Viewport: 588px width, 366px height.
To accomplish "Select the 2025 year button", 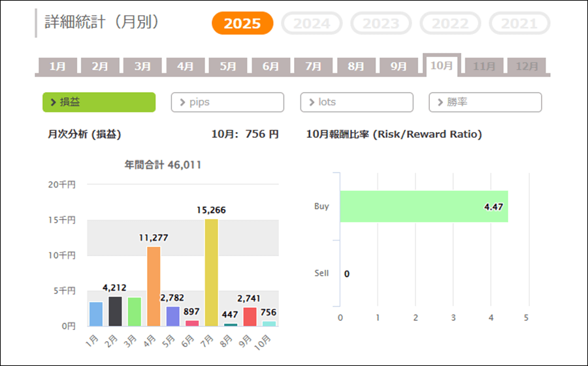I will [x=242, y=24].
